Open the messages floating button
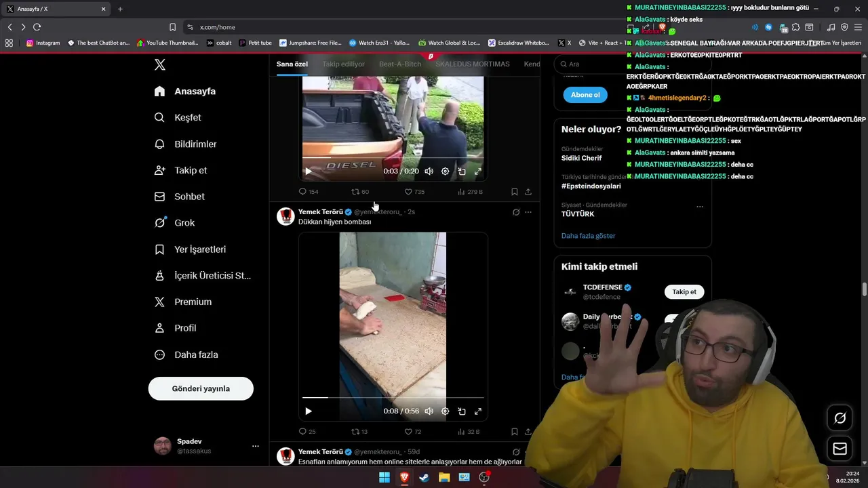The image size is (868, 488). [840, 449]
